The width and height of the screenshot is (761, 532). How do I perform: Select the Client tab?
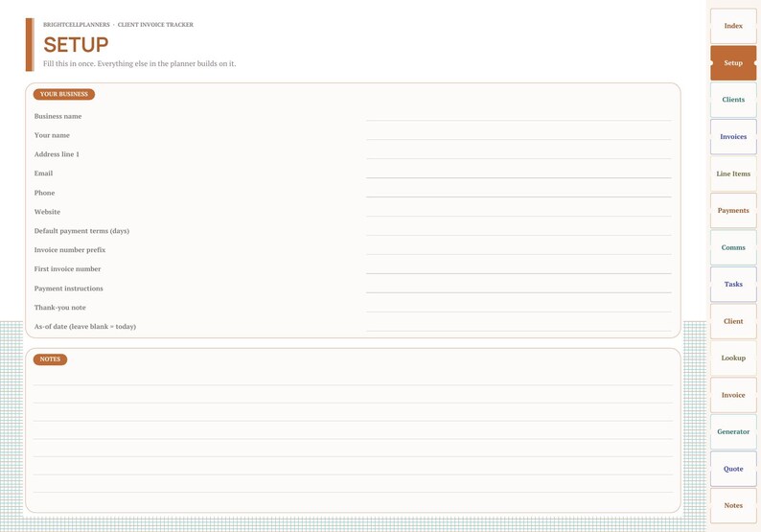733,321
